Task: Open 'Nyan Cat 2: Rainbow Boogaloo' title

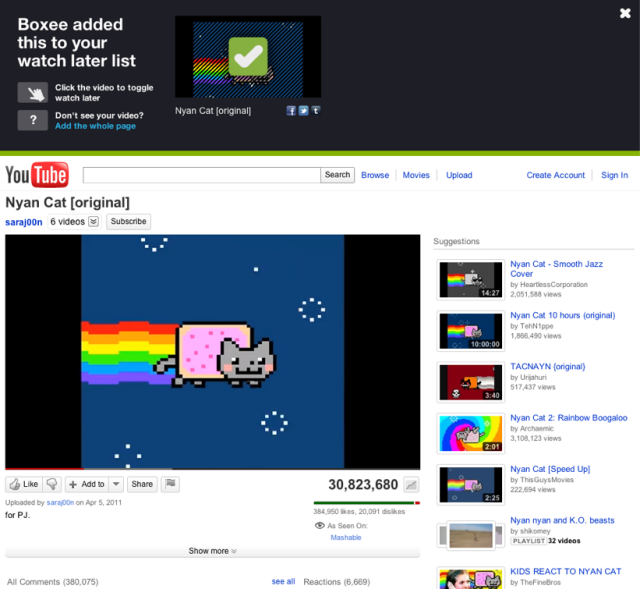Action: 569,418
